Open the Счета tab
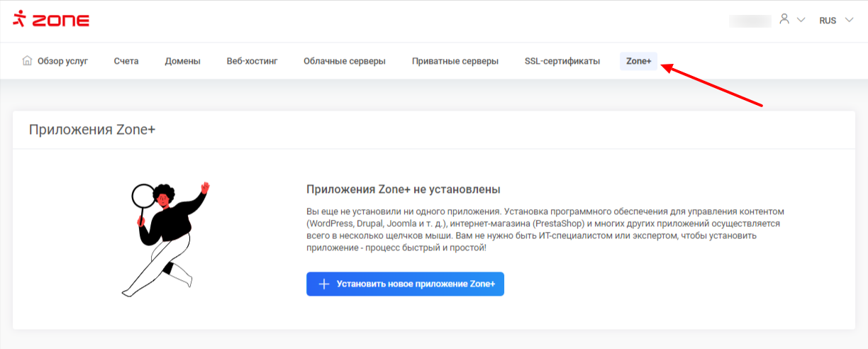 click(x=126, y=61)
